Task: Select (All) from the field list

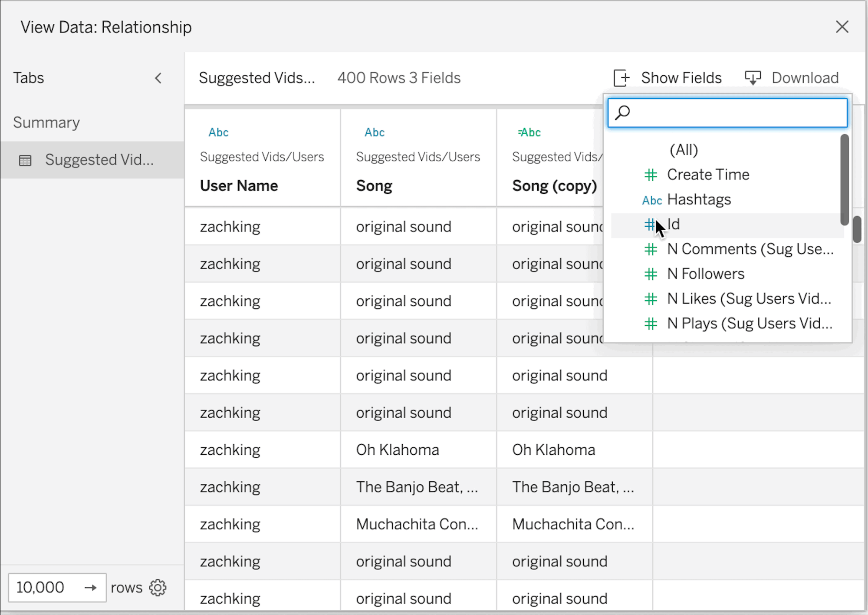Action: tap(683, 149)
